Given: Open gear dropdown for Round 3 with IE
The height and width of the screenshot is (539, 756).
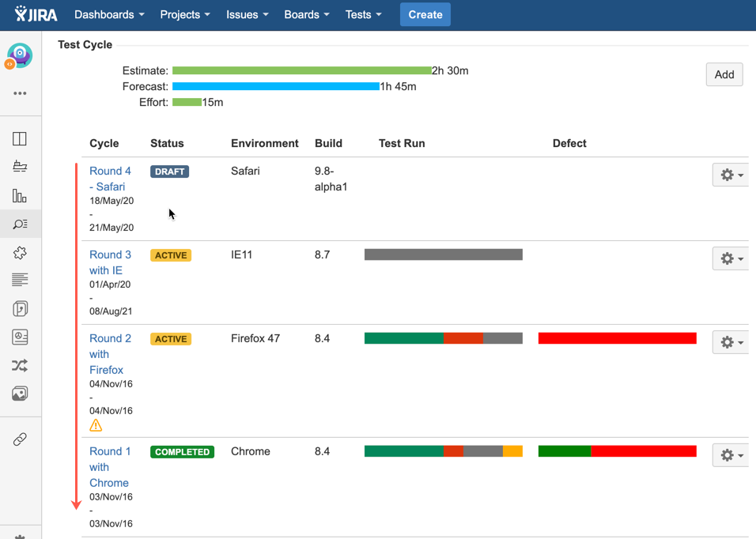Looking at the screenshot, I should [730, 258].
